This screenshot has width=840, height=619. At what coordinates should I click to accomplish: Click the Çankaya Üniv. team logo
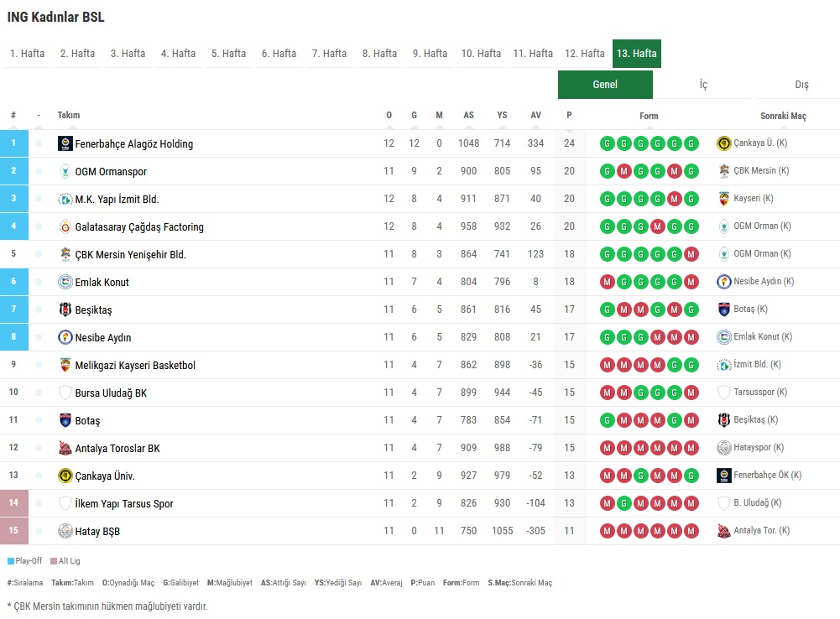pos(65,476)
